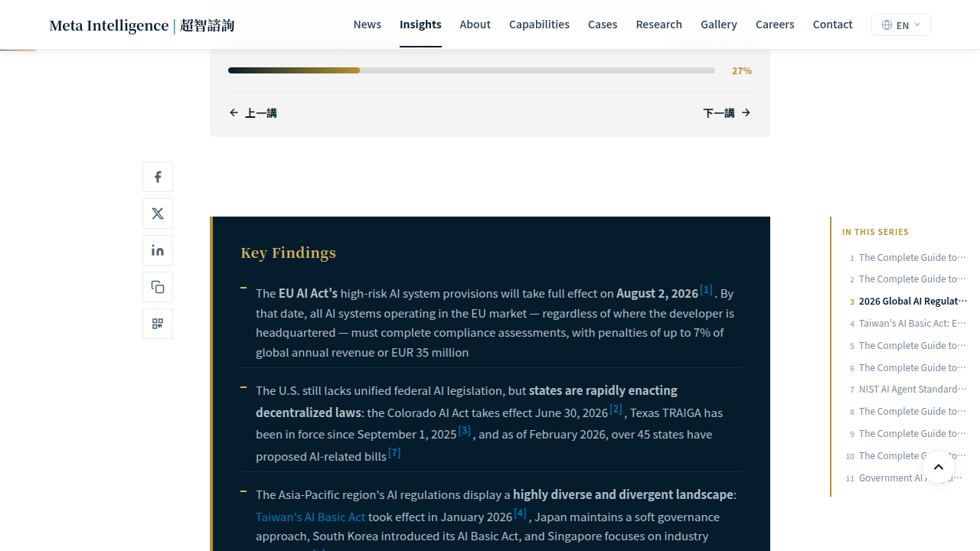Click the Key Findings heading
Viewport: 980px width, 551px height.
(x=288, y=253)
